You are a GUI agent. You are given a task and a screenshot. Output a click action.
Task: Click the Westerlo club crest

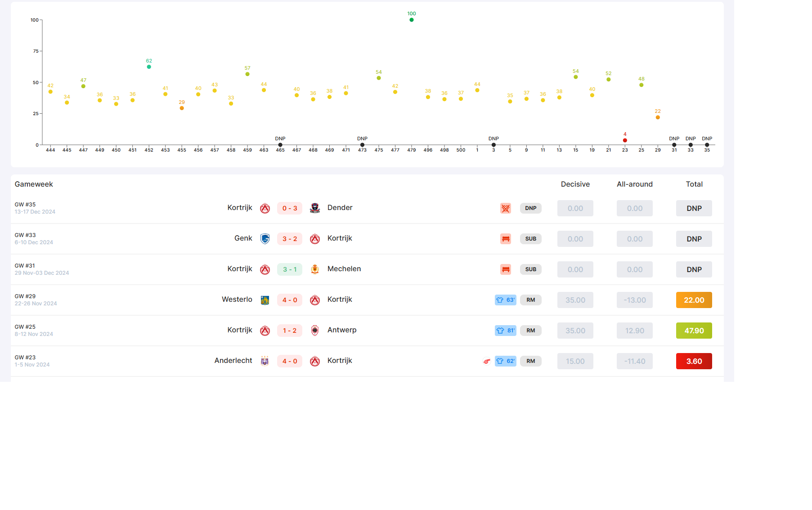point(265,300)
